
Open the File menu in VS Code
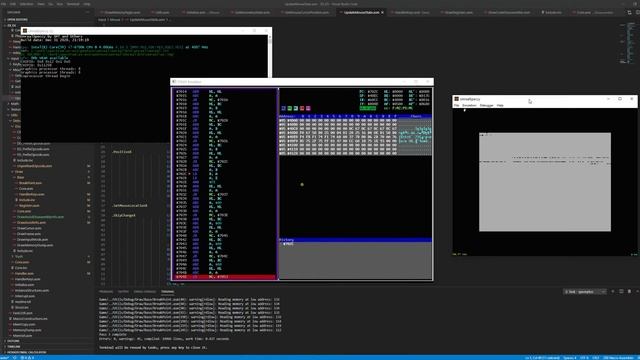tap(4, 4)
